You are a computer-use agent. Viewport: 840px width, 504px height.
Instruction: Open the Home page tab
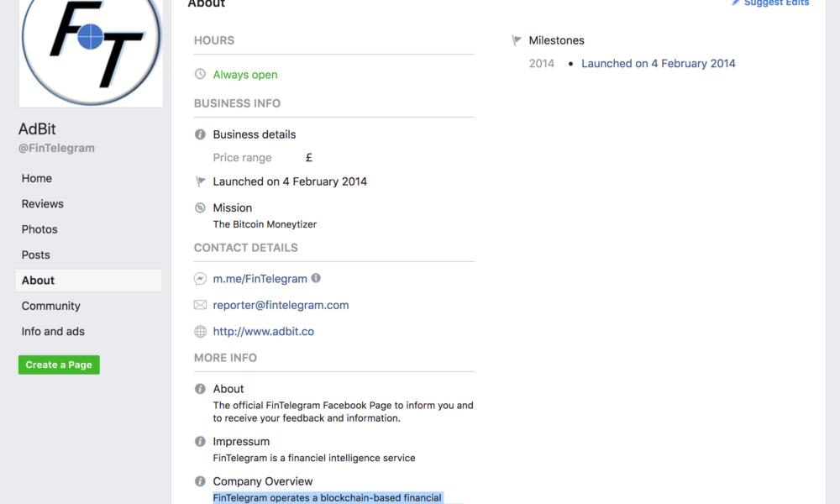(37, 178)
